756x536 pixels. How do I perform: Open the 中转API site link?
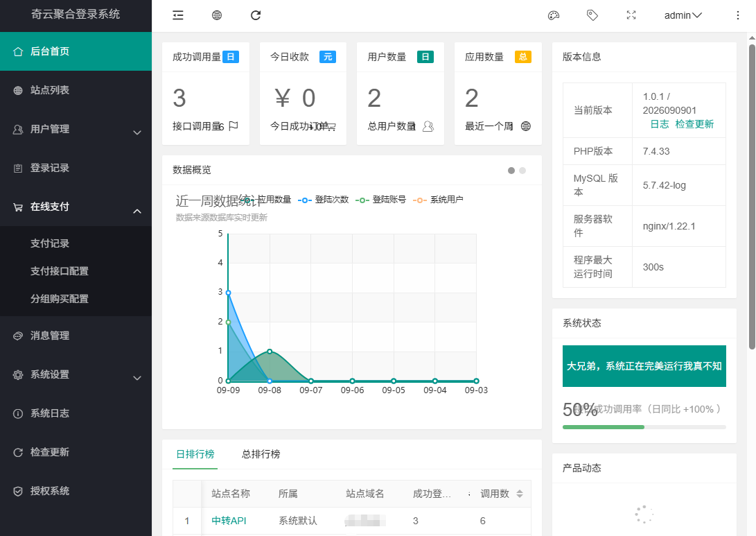tap(229, 521)
